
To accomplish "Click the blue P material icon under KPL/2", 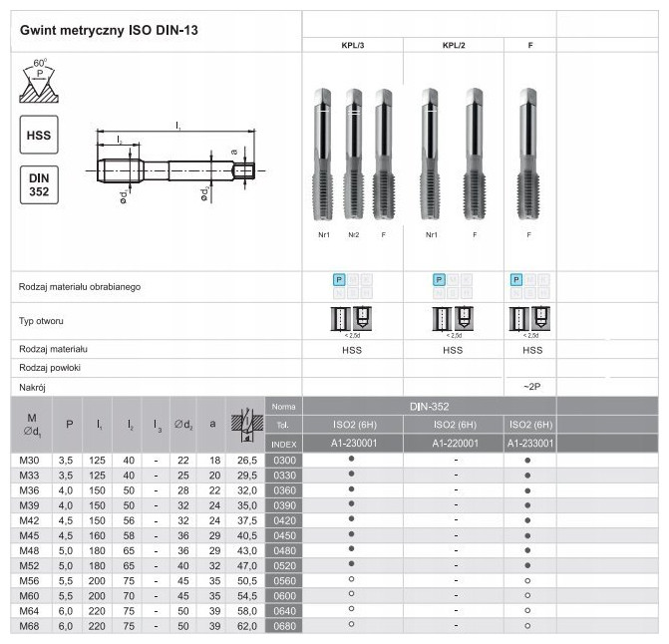I will pos(439,279).
